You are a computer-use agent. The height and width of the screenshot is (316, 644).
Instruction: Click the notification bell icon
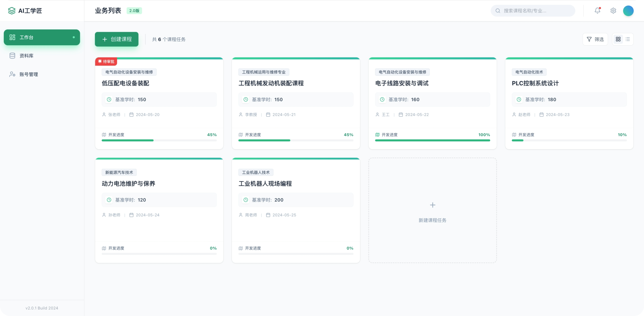click(597, 11)
